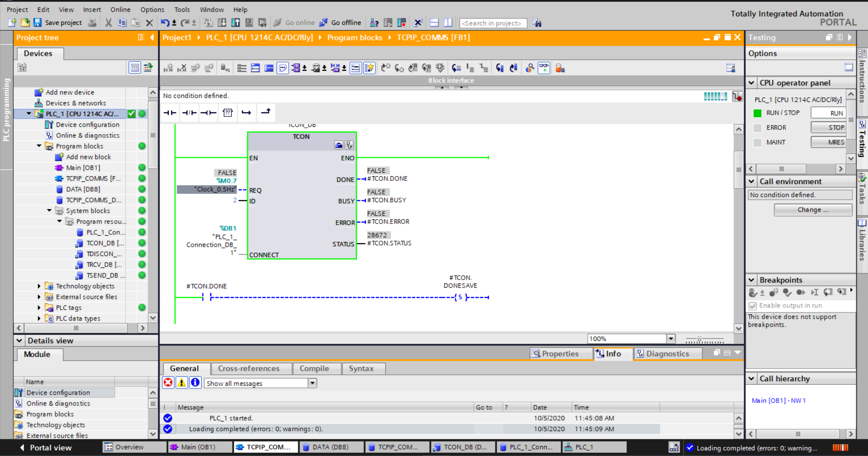
Task: Toggle warning messages filter icon
Action: [x=182, y=383]
